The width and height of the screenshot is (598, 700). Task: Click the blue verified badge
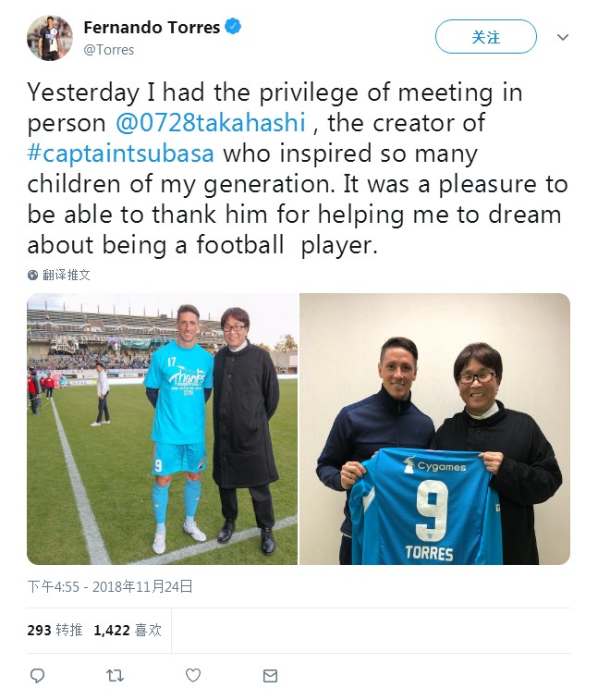point(234,28)
